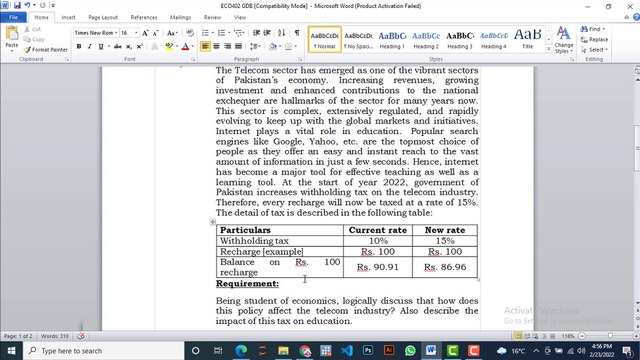Open the Select dropdown in Editing
The width and height of the screenshot is (640, 360).
click(x=595, y=49)
